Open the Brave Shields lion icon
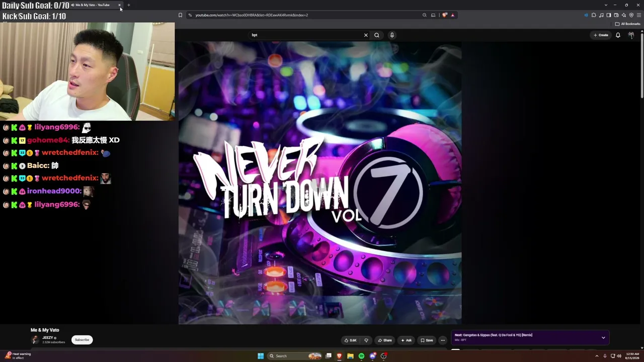 [x=445, y=15]
